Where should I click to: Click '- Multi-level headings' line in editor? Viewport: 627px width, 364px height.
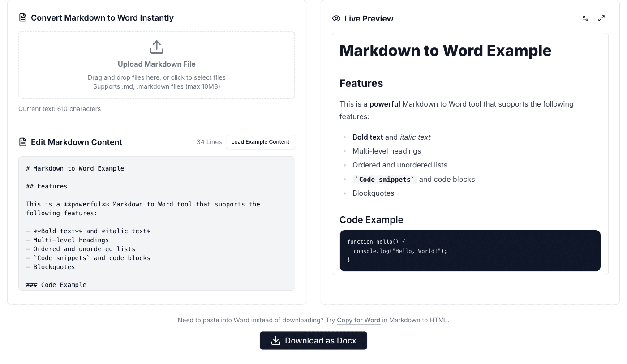tap(68, 240)
